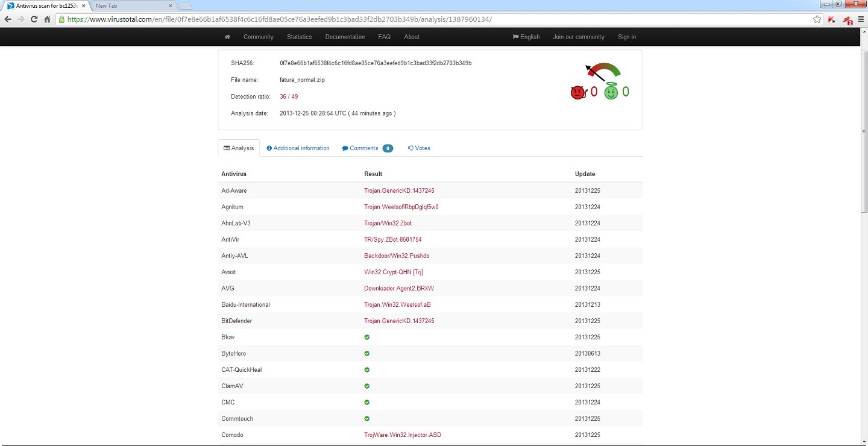Select the Antivirus scan browser tab
868x446 pixels.
46,5
